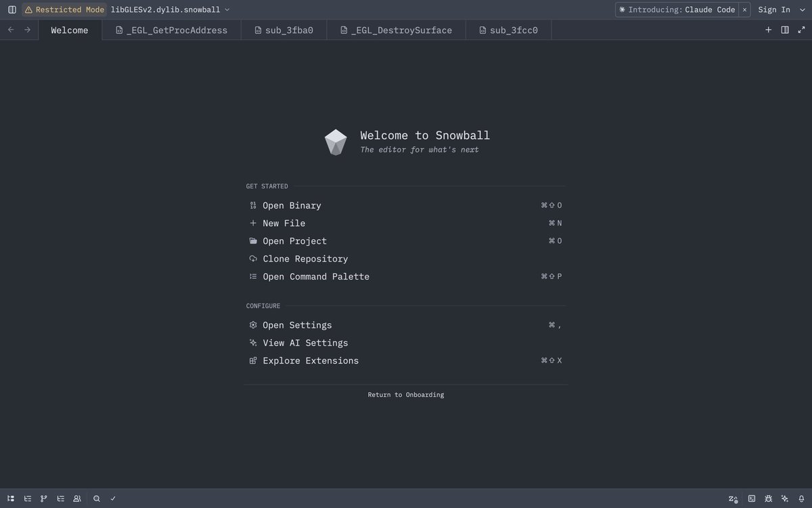812x508 pixels.
Task: Click the Z edit prediction status icon
Action: click(733, 499)
